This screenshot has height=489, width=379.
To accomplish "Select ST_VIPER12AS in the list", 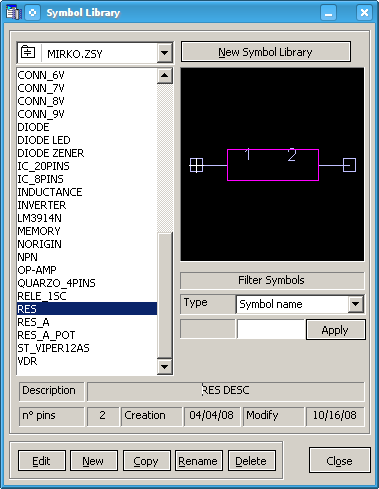I will click(87, 348).
